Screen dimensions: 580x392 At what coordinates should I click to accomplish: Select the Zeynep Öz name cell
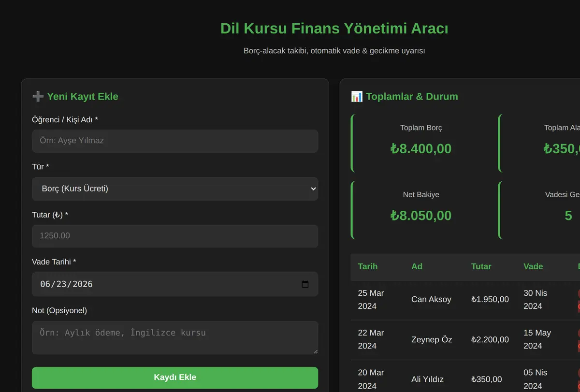click(x=432, y=339)
